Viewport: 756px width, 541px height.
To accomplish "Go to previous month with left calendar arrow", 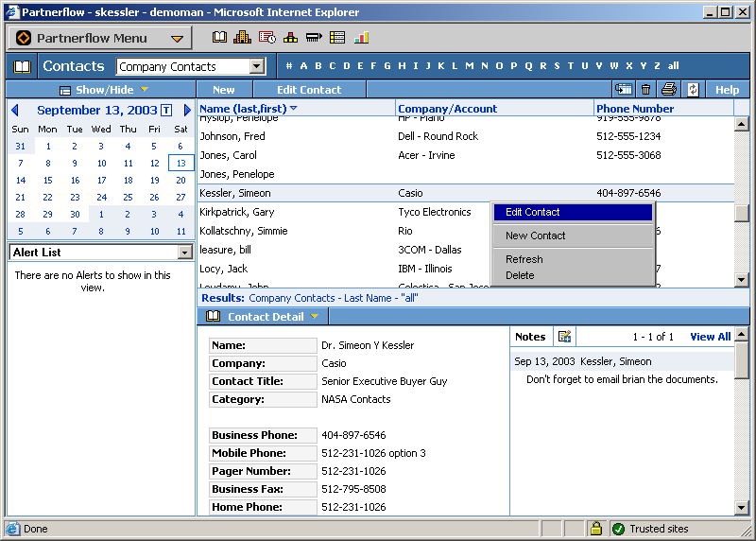I will 15,110.
